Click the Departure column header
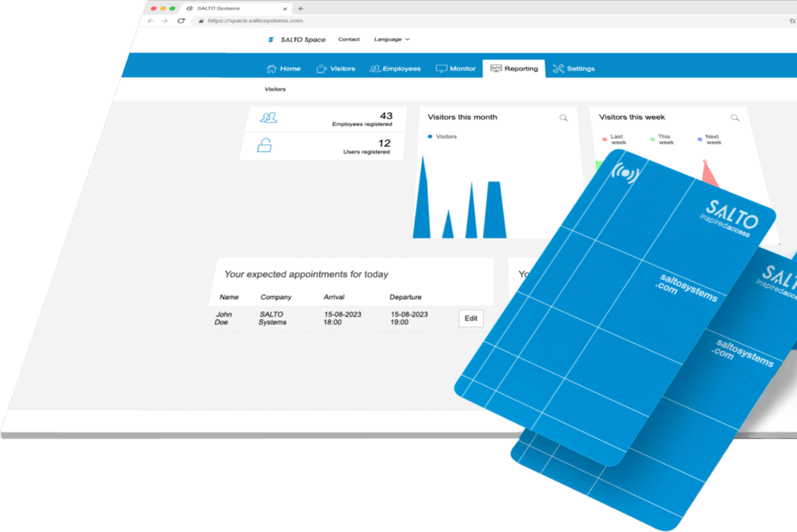Viewport: 797px width, 532px height. (406, 297)
